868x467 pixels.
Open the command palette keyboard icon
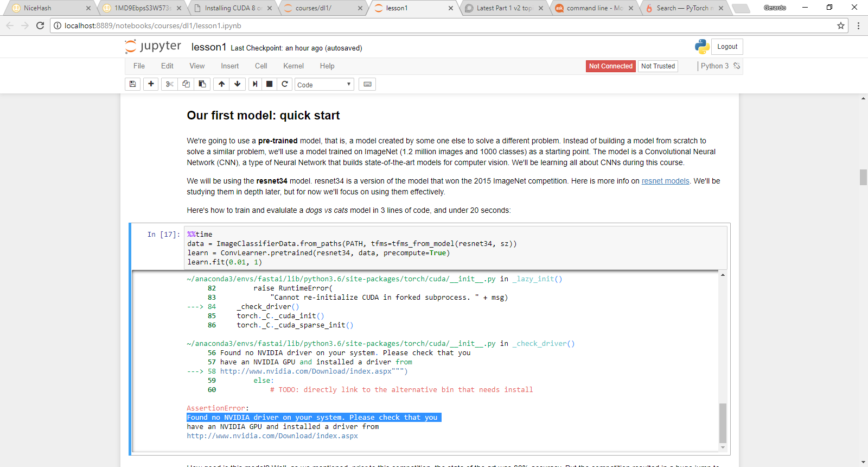click(367, 84)
